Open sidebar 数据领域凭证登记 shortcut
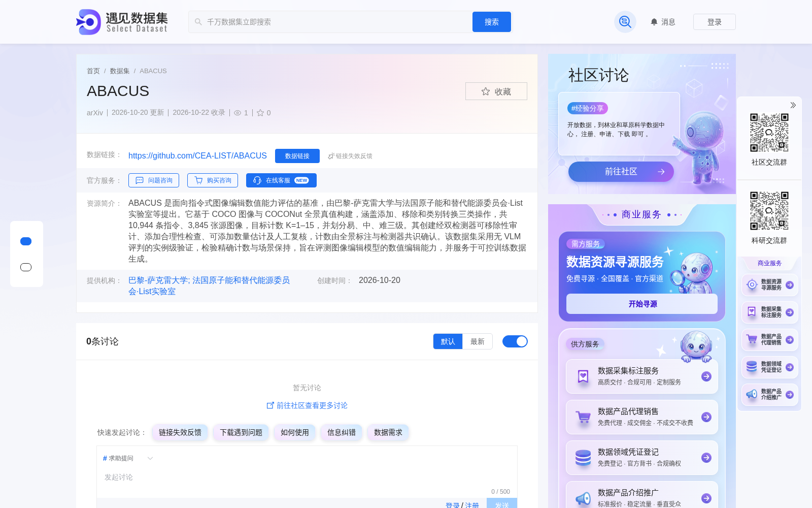 770,367
